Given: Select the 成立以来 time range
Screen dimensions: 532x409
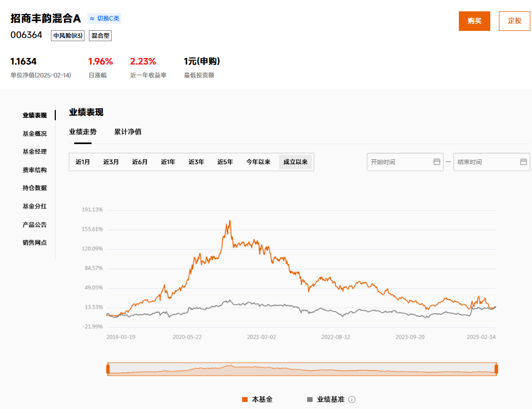Looking at the screenshot, I should tap(295, 162).
